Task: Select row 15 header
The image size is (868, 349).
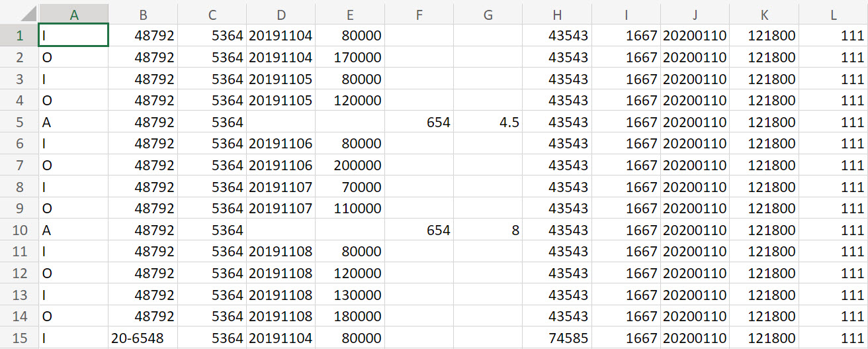Action: point(20,337)
